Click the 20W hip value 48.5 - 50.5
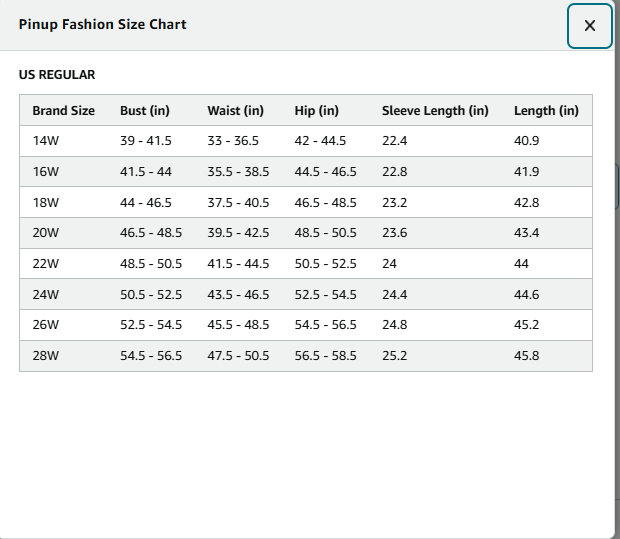 (x=325, y=233)
